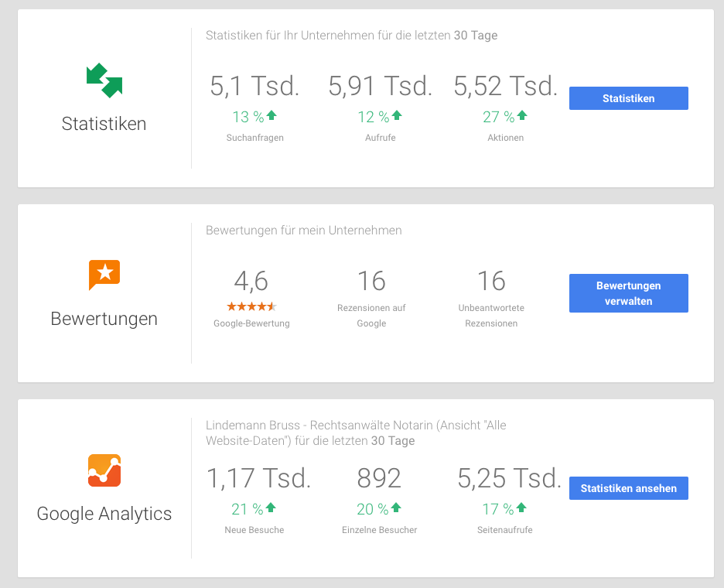Screen dimensions: 724x588
Task: Click the green arrow beside 21 % Neue Besuche
Action: [271, 508]
